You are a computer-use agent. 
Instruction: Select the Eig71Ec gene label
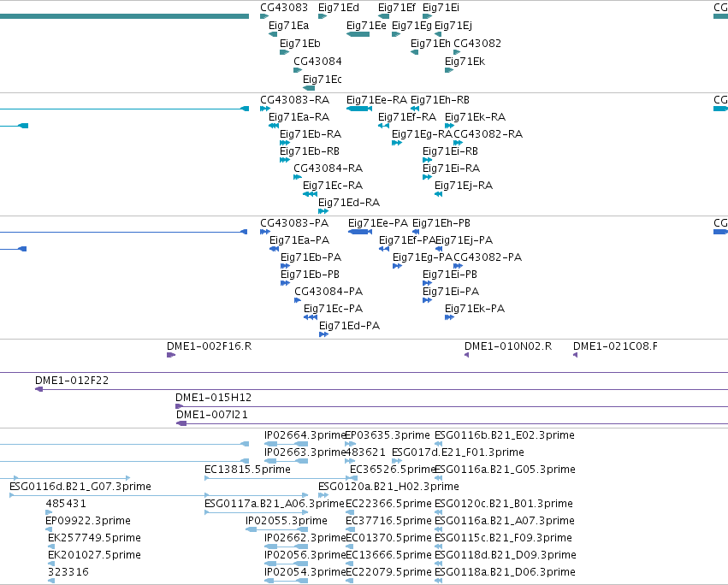click(x=323, y=80)
